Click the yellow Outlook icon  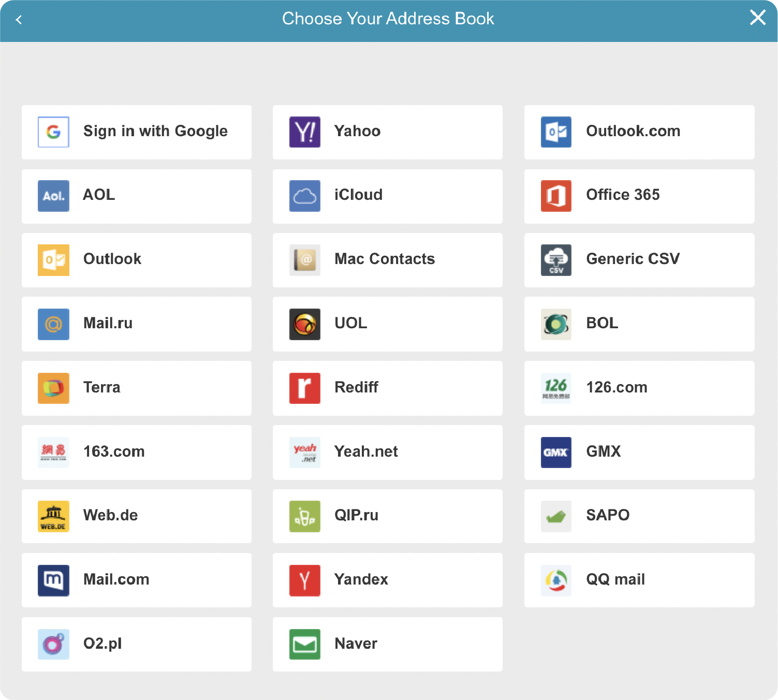[x=53, y=260]
